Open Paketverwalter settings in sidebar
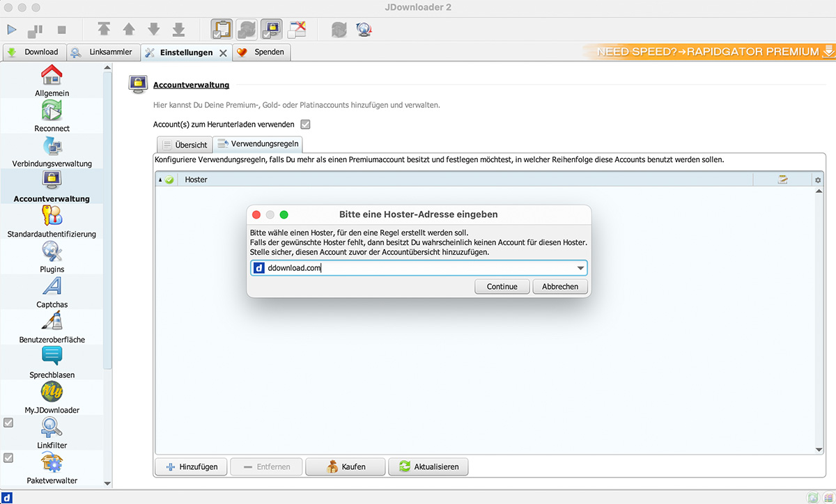 click(x=52, y=468)
